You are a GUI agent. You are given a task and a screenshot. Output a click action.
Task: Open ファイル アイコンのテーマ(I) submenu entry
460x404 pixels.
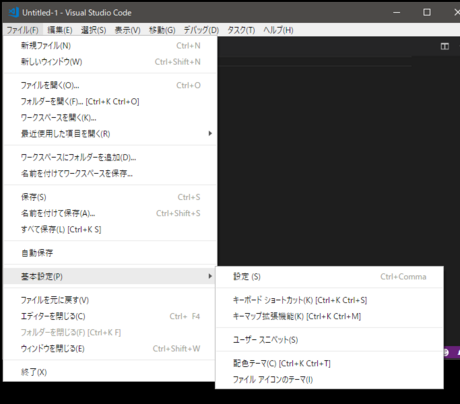pos(329,379)
